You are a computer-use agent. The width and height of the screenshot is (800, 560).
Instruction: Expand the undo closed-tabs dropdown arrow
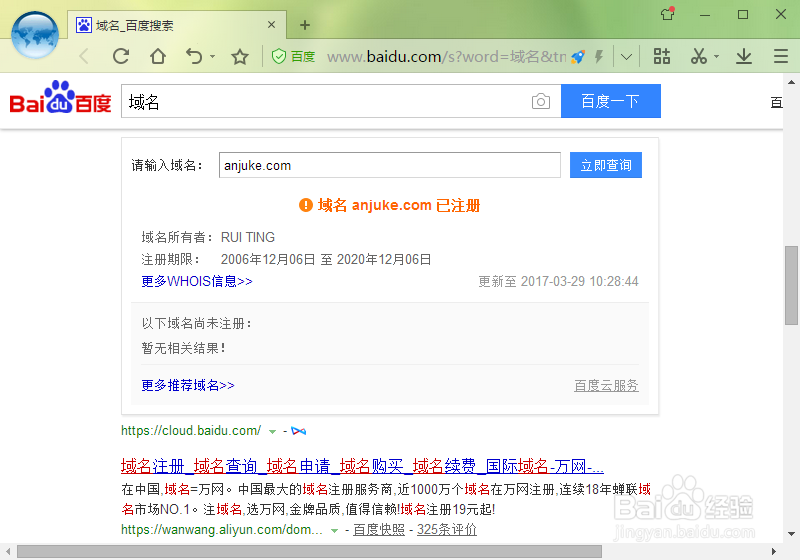(212, 56)
